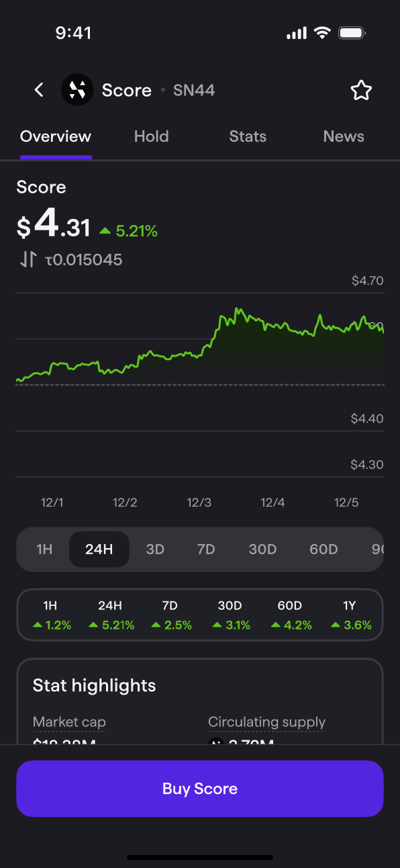Screen dimensions: 400x868
Task: Select the 24H chart range
Action: (x=99, y=550)
